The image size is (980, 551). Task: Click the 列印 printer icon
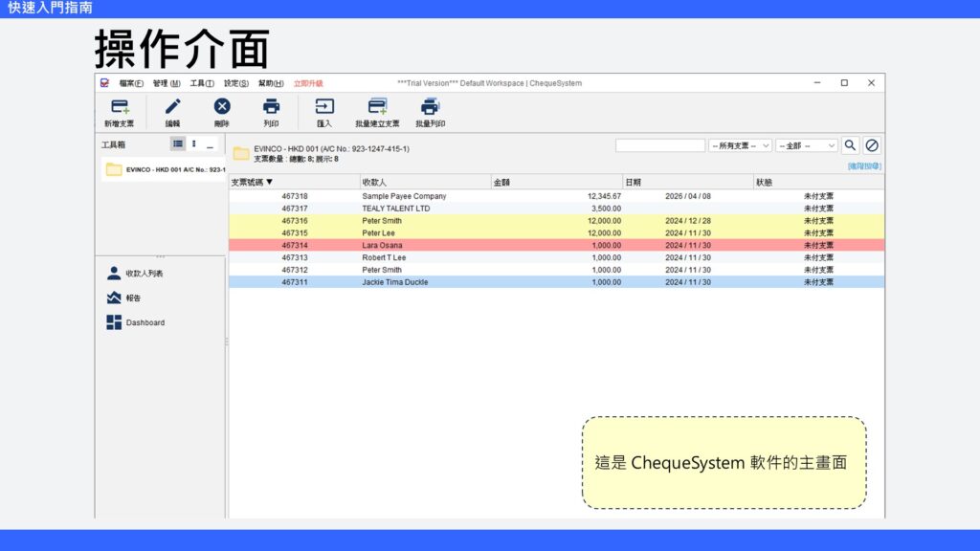click(x=271, y=107)
